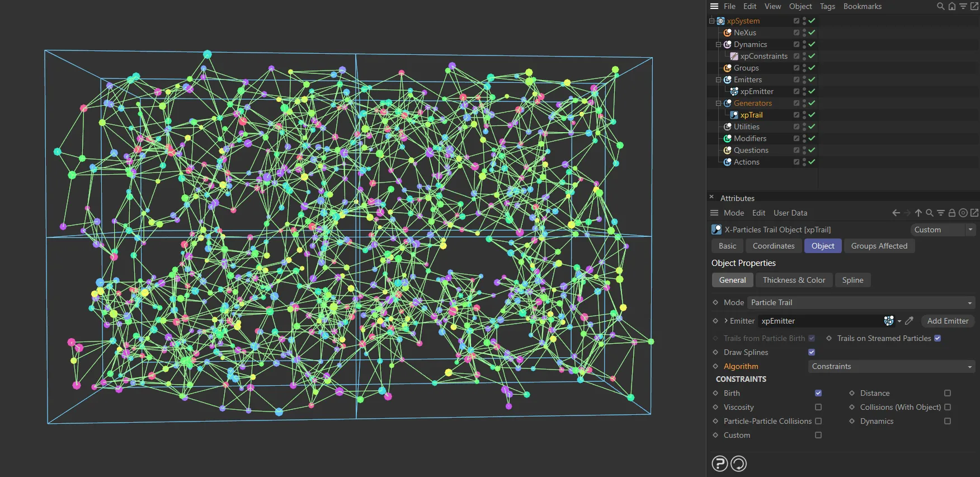Click the Object Manager home icon
Viewport: 980px width, 477px height.
click(952, 6)
